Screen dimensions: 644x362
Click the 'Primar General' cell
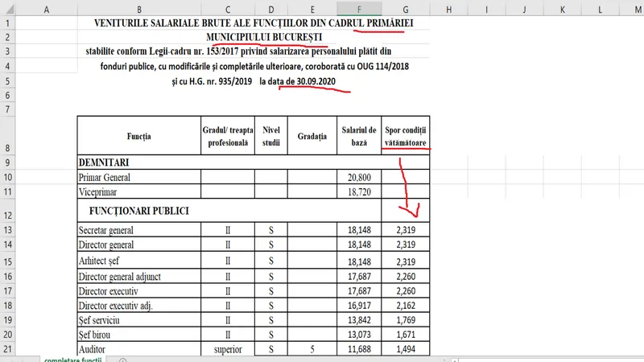point(138,177)
